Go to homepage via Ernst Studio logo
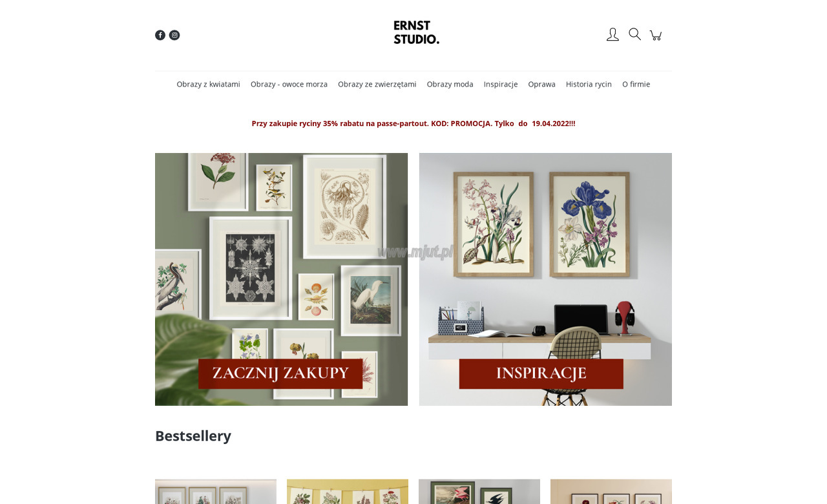This screenshot has width=827, height=504. click(417, 32)
